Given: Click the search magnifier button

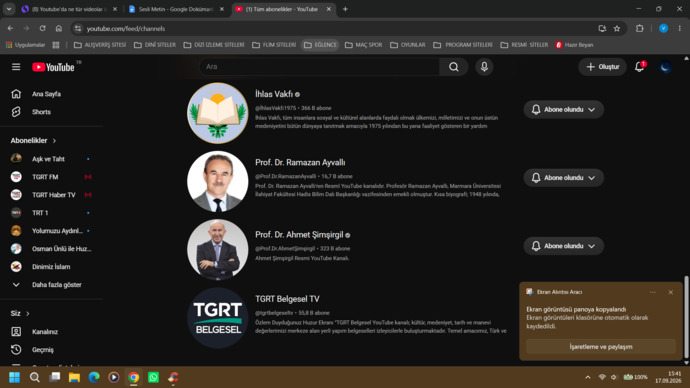Looking at the screenshot, I should pyautogui.click(x=454, y=67).
